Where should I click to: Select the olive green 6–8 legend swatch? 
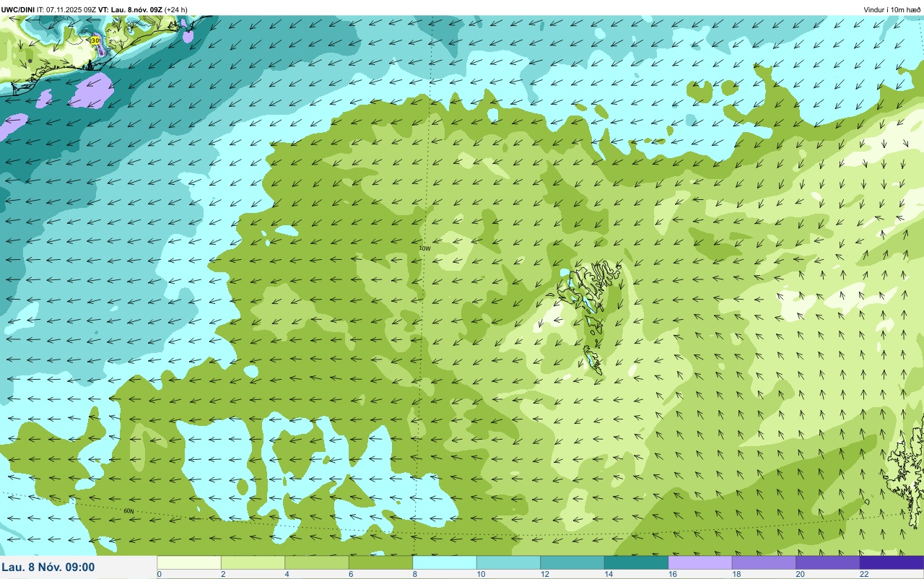point(380,562)
